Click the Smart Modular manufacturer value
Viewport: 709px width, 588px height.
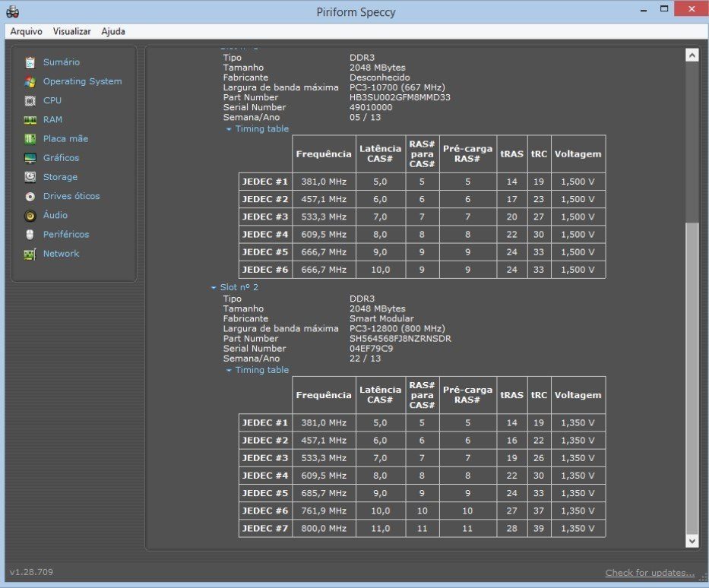(x=381, y=318)
